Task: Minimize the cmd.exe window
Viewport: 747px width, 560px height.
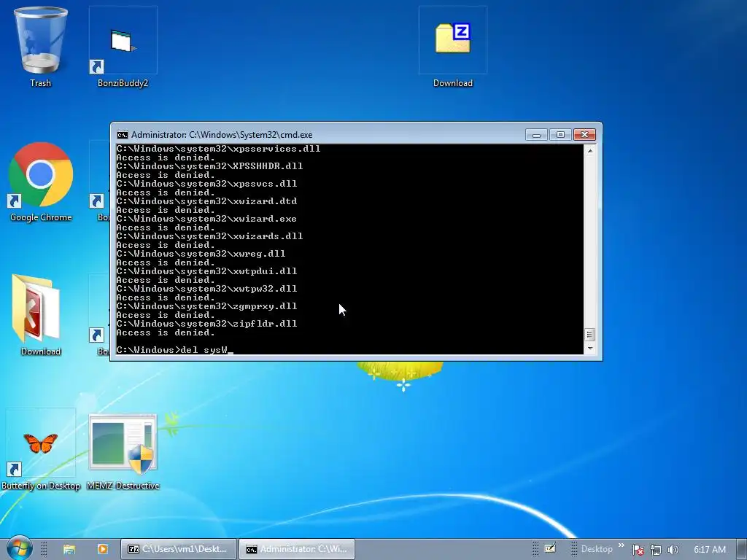Action: click(536, 135)
